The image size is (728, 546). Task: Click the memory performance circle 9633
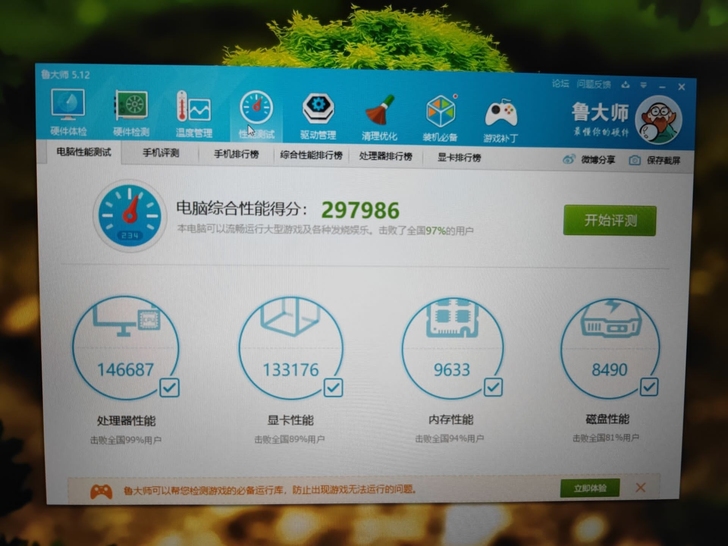[452, 348]
